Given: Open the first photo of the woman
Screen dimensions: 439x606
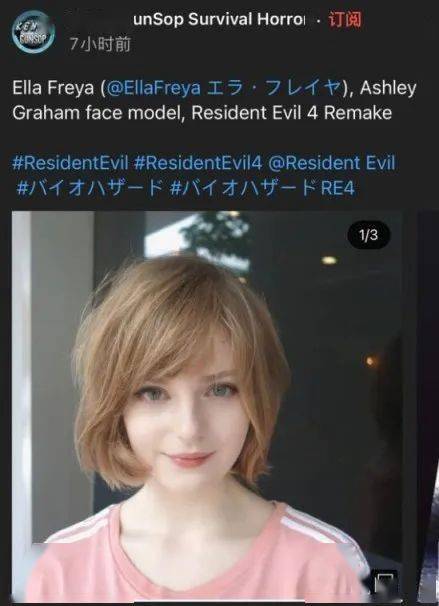Looking at the screenshot, I should point(207,406).
